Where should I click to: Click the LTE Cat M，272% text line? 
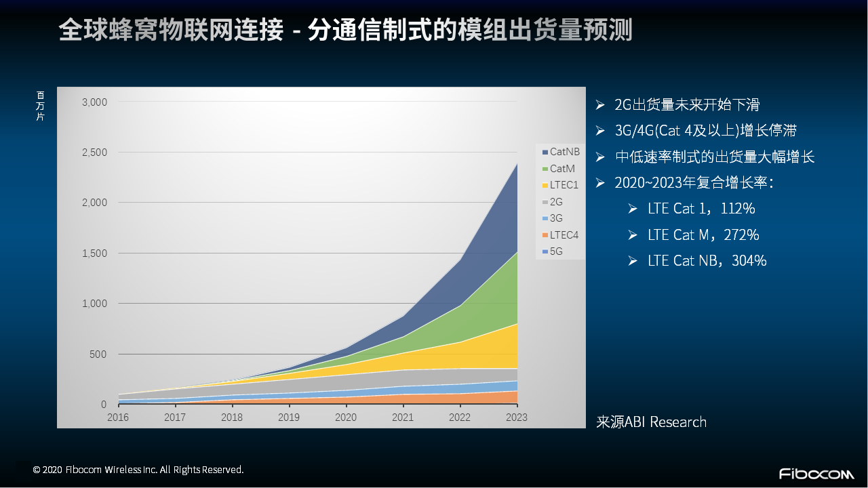pos(703,235)
